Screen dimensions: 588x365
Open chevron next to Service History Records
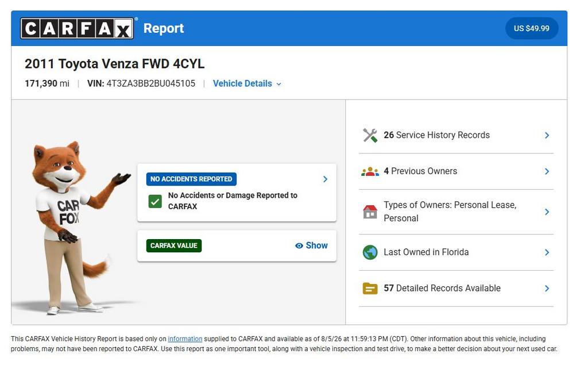click(x=547, y=135)
